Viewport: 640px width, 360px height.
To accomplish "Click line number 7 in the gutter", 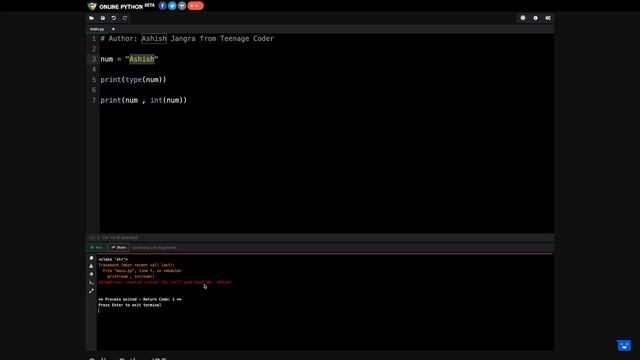I will coord(93,100).
